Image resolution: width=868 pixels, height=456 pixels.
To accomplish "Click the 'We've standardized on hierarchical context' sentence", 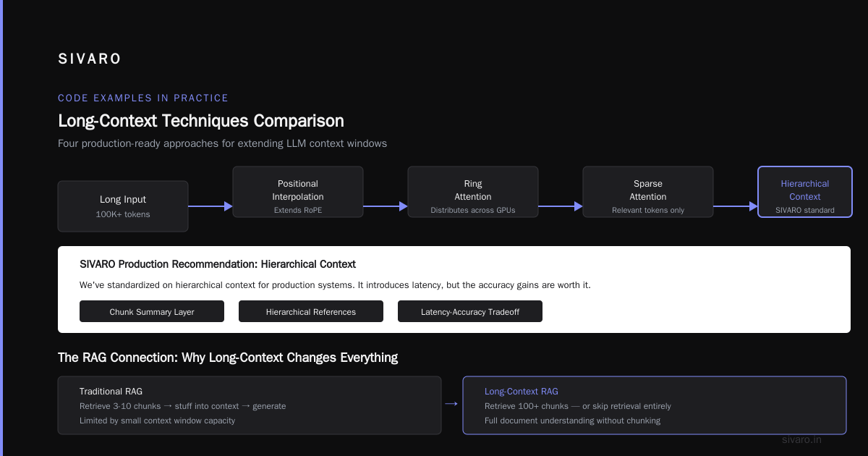I will (x=335, y=285).
